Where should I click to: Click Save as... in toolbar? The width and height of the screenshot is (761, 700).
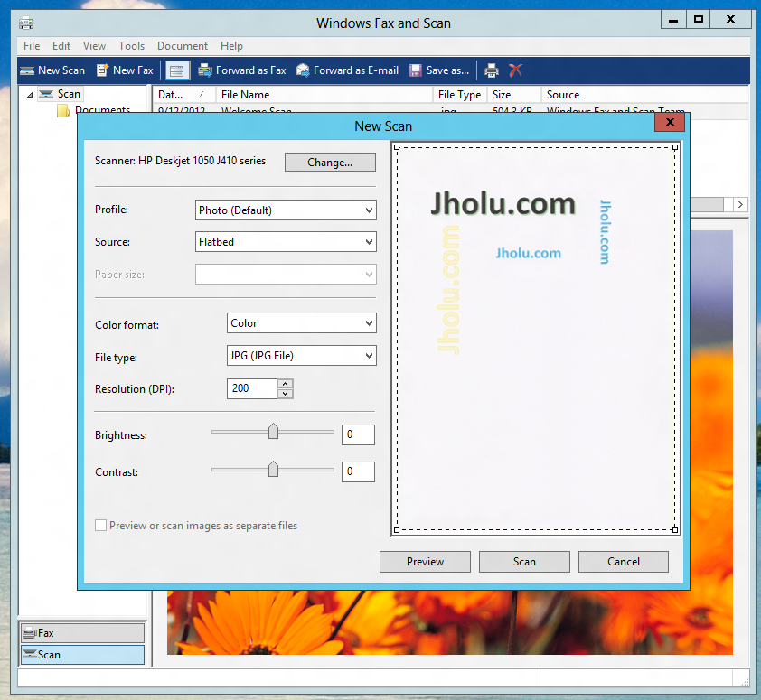tap(439, 70)
